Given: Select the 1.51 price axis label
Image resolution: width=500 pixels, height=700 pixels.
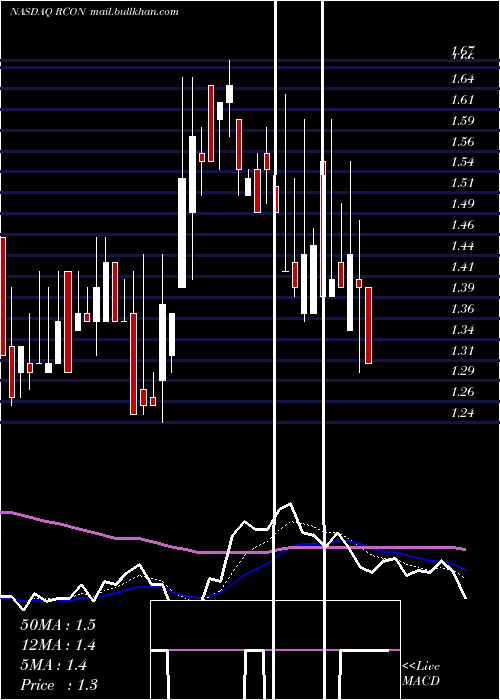Looking at the screenshot, I should pyautogui.click(x=462, y=183).
